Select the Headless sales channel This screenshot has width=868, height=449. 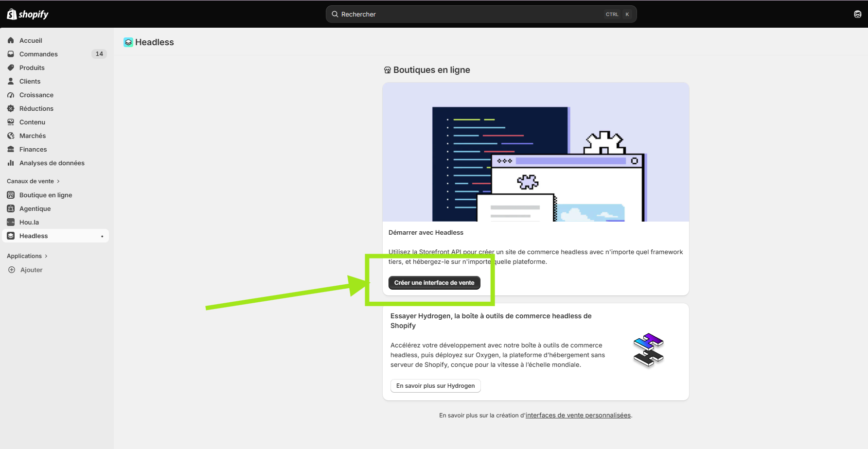coord(55,236)
